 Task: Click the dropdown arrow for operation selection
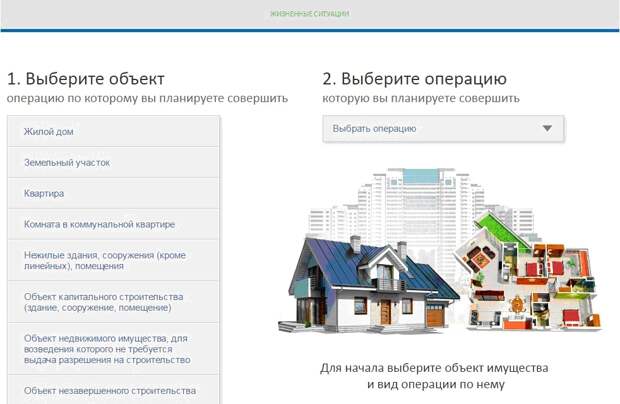click(x=546, y=129)
